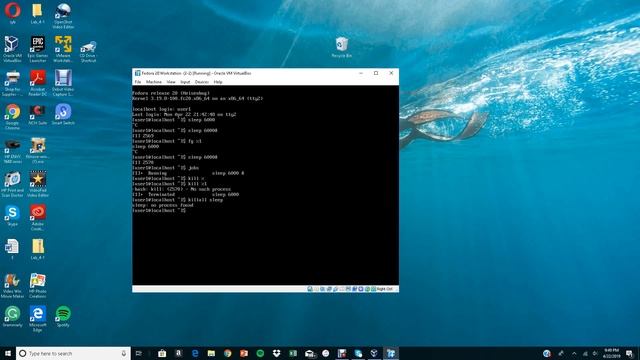Image resolution: width=640 pixels, height=360 pixels.
Task: Select the Skype desktop icon
Action: click(x=12, y=216)
